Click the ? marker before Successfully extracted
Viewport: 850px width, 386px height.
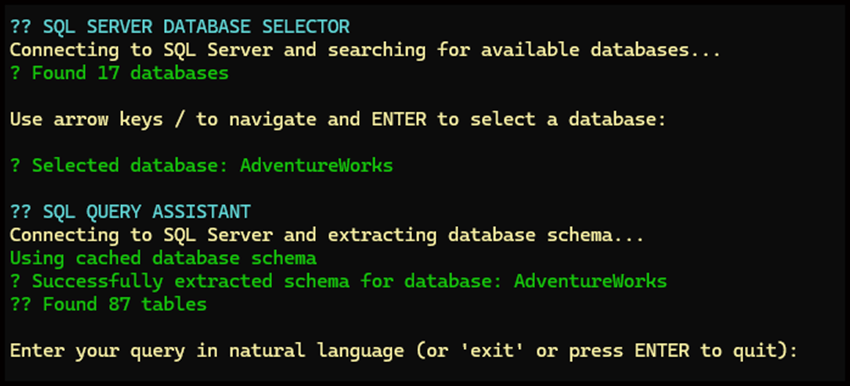tap(15, 281)
